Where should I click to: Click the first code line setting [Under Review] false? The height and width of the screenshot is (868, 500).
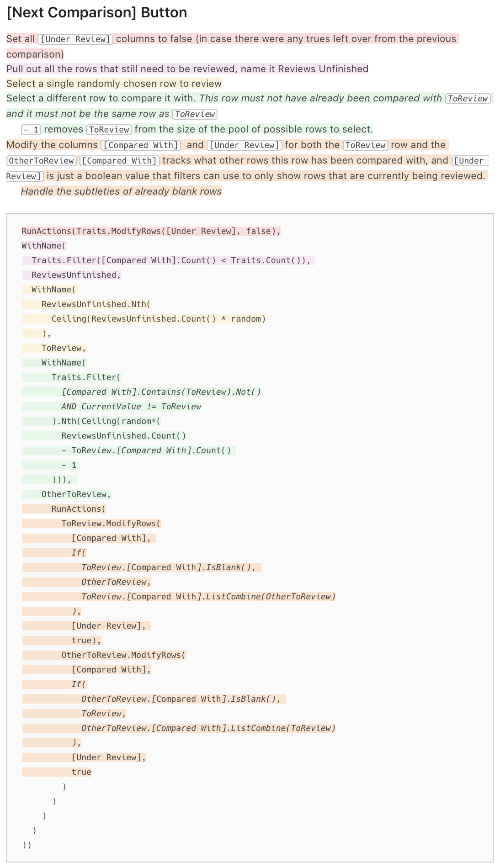point(151,231)
